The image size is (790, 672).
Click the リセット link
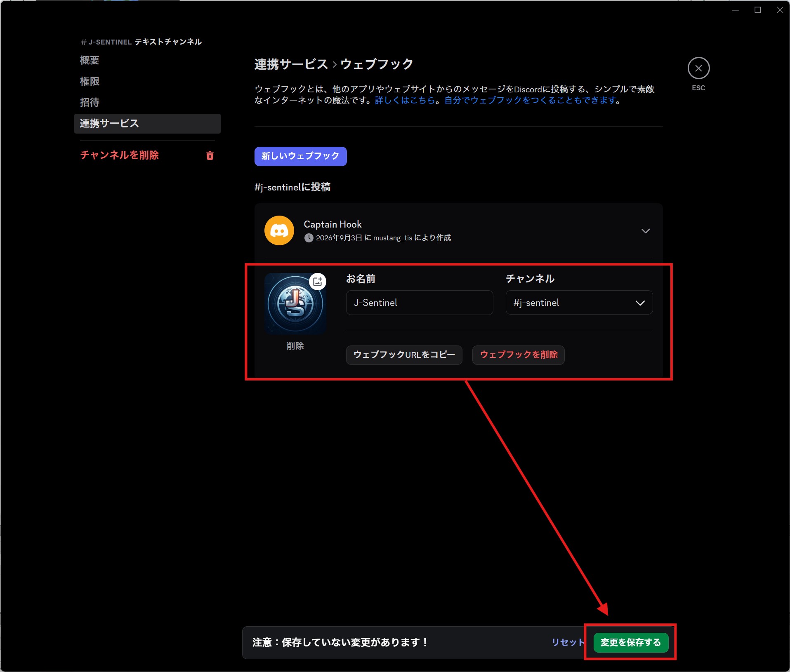(568, 642)
